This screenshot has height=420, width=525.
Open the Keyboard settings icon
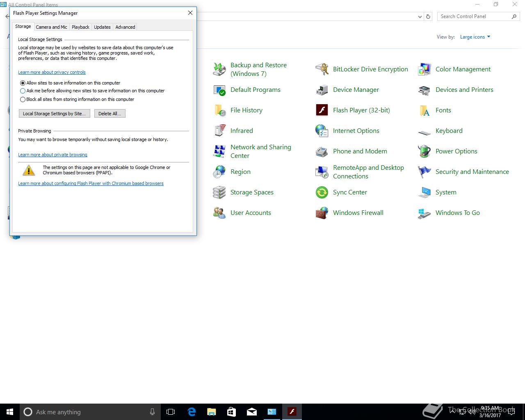click(x=425, y=132)
